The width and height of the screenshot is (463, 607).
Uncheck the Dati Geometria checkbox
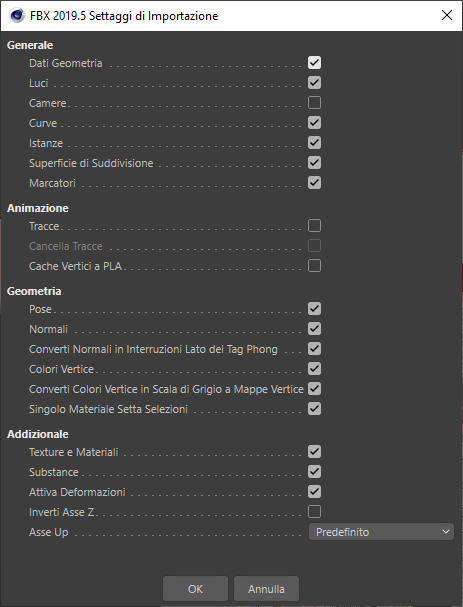[314, 63]
